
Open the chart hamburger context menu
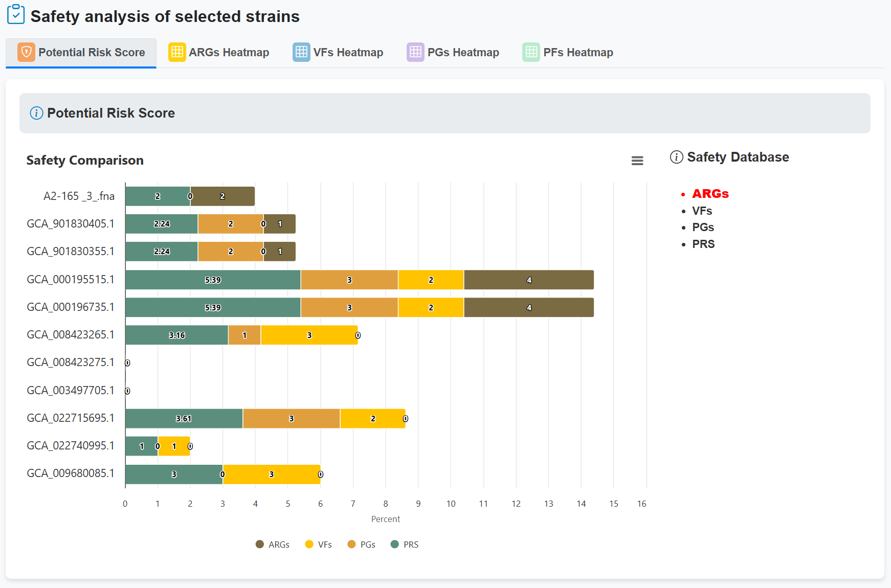637,161
